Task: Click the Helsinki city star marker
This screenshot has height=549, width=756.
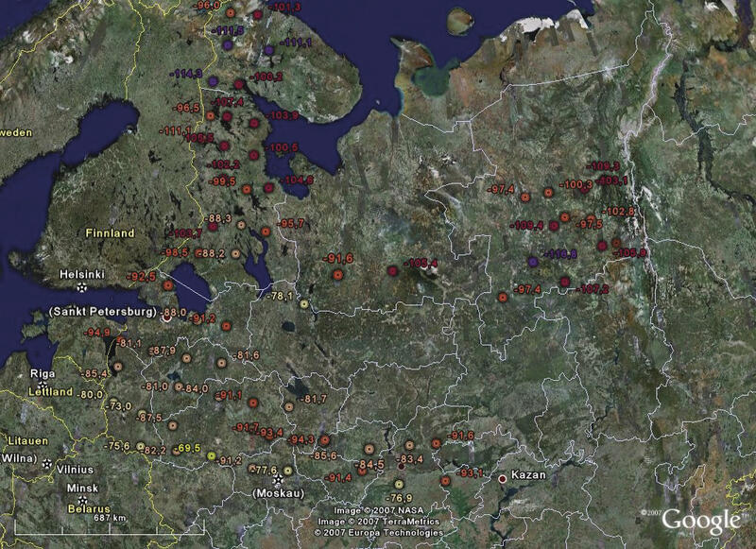Action: [x=82, y=287]
